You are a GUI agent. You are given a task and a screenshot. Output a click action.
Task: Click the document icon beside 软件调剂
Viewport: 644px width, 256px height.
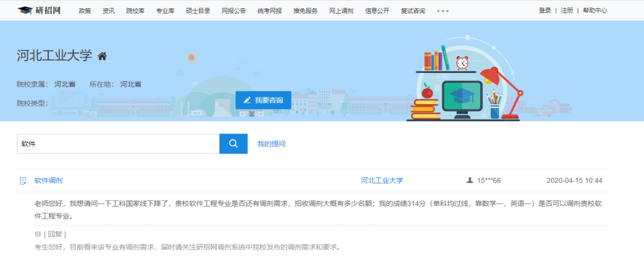pyautogui.click(x=23, y=181)
